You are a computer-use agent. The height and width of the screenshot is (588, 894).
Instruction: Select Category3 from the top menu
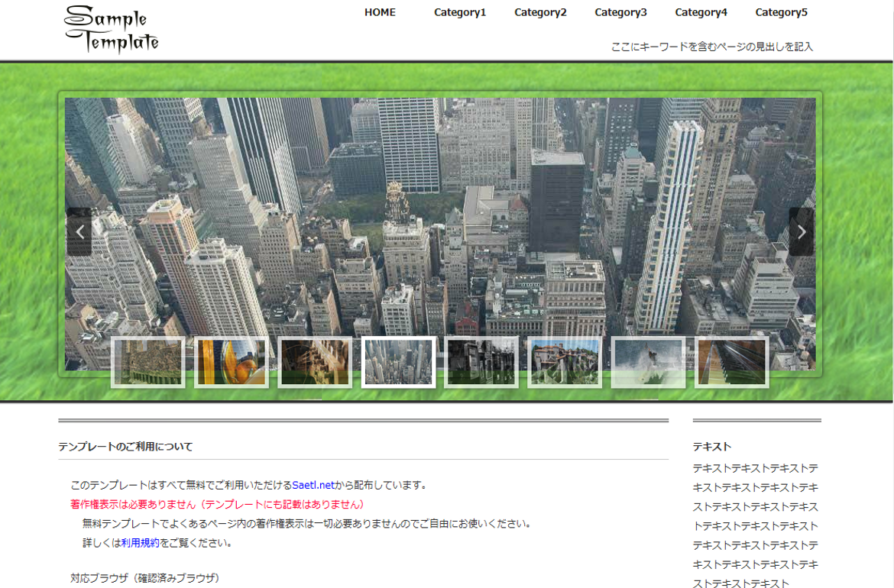(620, 12)
